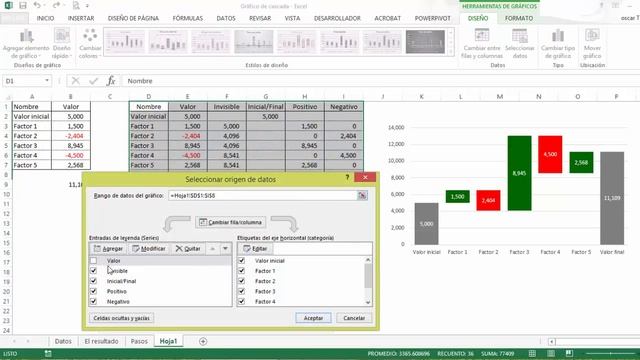
Task: Uncheck the Factor 1 category checkbox
Action: 242,271
